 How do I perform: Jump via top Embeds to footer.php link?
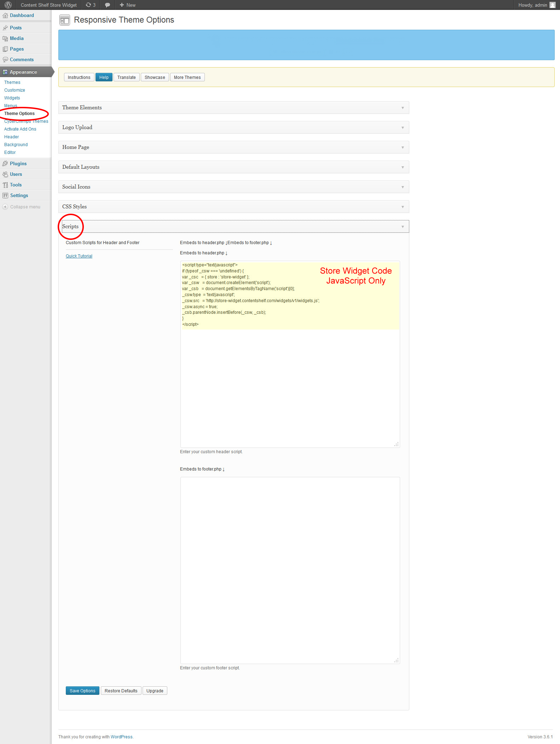click(x=250, y=243)
